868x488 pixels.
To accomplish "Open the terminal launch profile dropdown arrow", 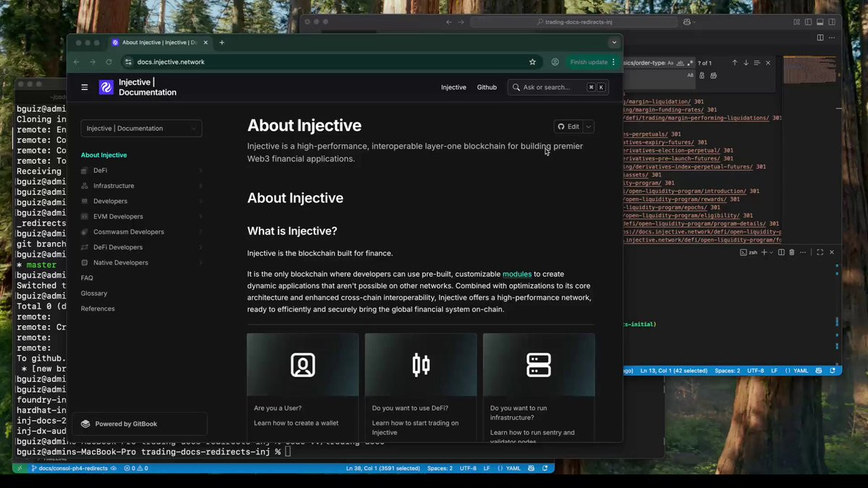I will coord(771,252).
